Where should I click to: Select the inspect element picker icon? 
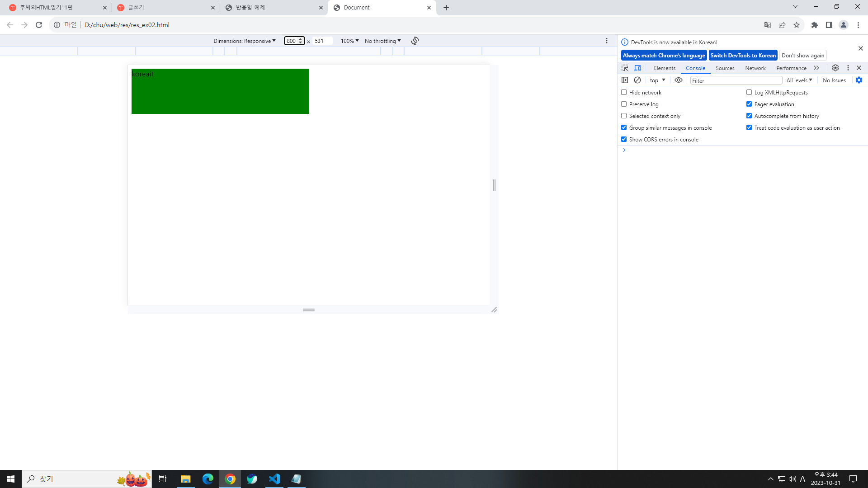click(x=625, y=68)
